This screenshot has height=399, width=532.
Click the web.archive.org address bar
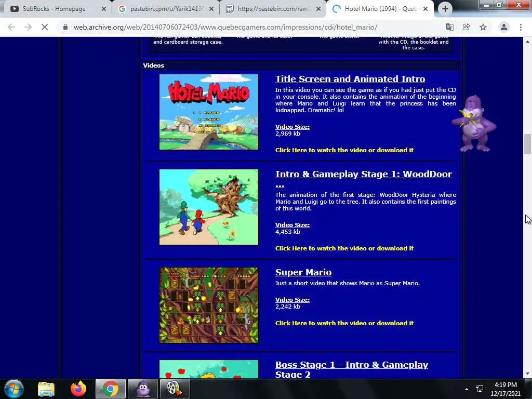point(225,27)
